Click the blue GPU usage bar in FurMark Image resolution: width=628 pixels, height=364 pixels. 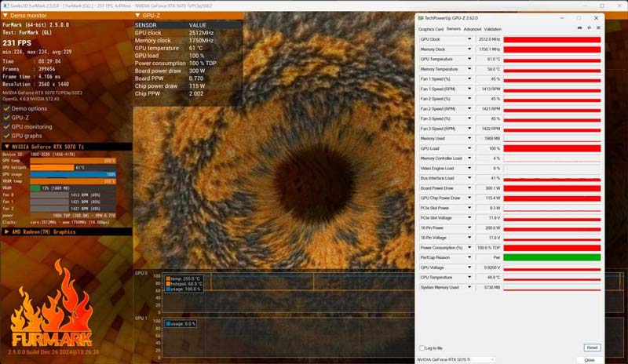pos(73,174)
